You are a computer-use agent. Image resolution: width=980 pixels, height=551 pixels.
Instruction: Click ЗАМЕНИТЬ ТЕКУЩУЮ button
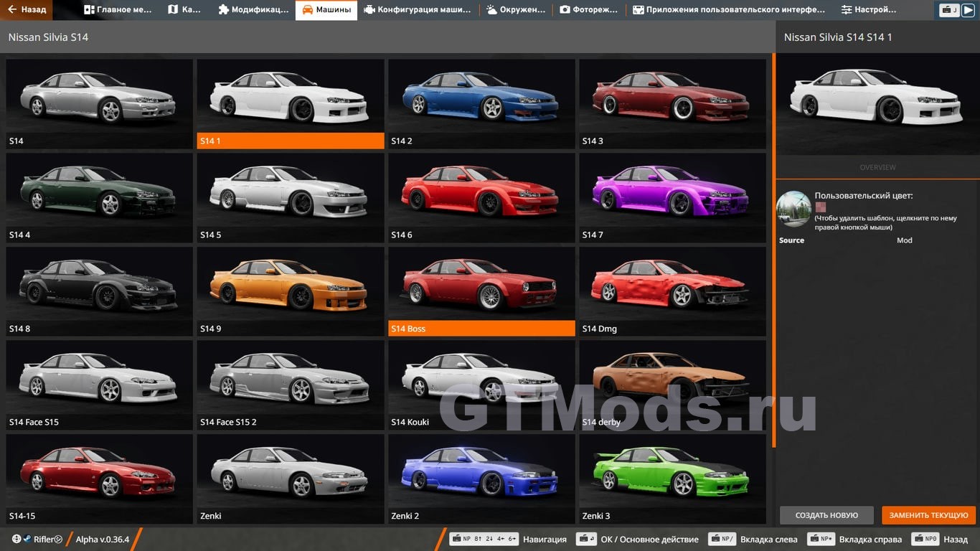coord(928,515)
